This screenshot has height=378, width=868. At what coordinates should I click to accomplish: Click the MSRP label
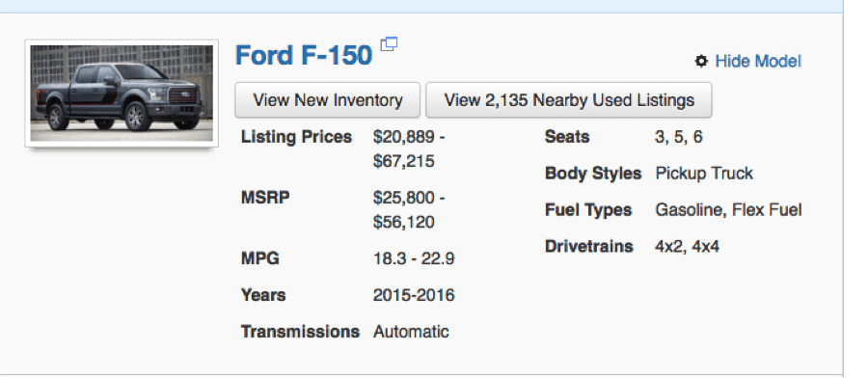265,198
